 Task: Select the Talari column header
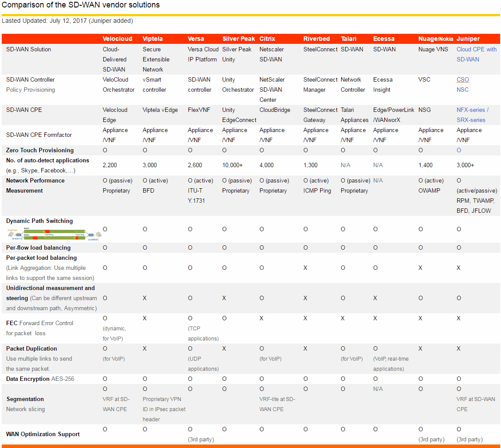[348, 39]
